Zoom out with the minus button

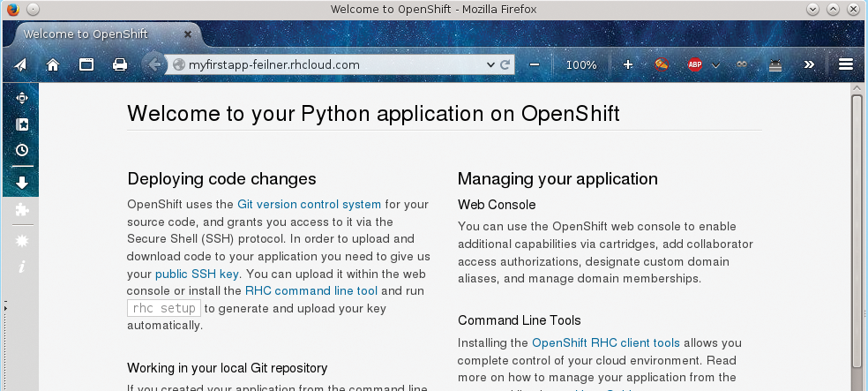(535, 64)
